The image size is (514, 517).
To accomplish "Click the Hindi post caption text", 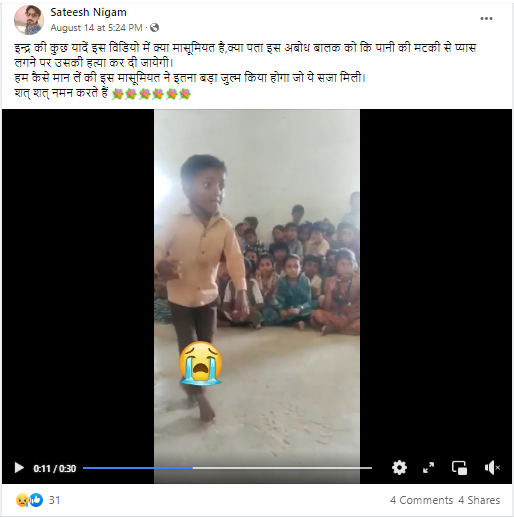I will (x=245, y=70).
